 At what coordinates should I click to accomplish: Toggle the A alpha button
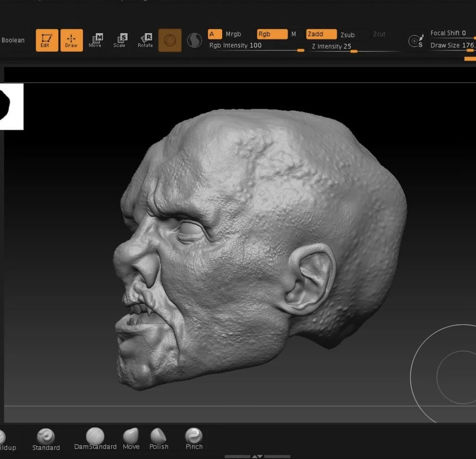click(215, 34)
